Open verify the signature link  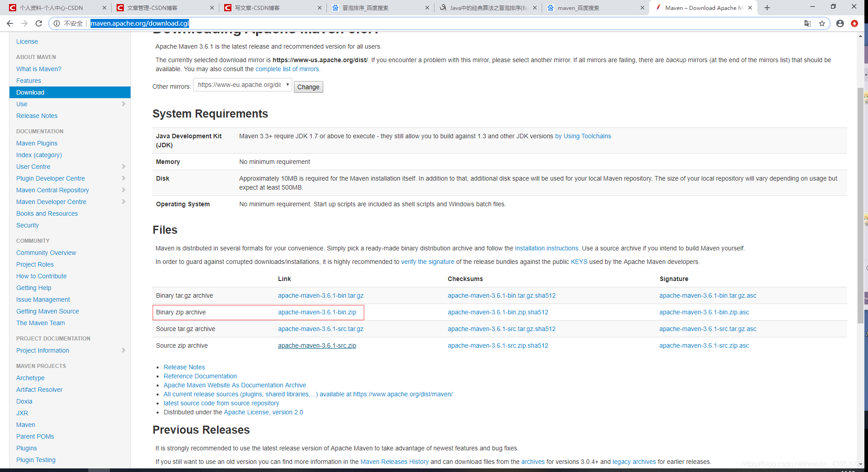tap(428, 262)
